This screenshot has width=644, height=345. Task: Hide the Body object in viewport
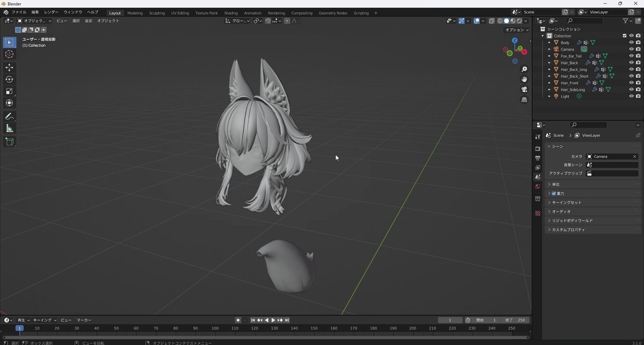[631, 42]
